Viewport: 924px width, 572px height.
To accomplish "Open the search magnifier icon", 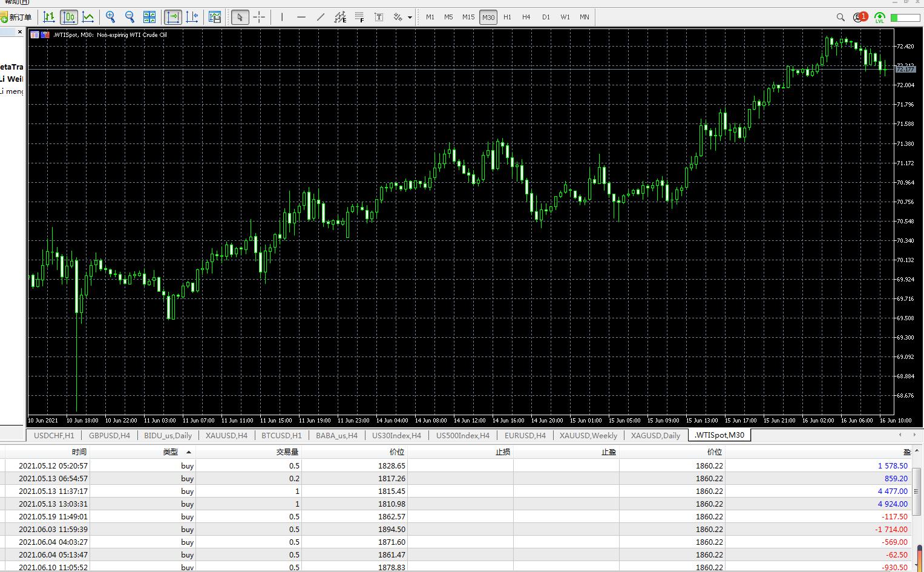I will pyautogui.click(x=840, y=17).
